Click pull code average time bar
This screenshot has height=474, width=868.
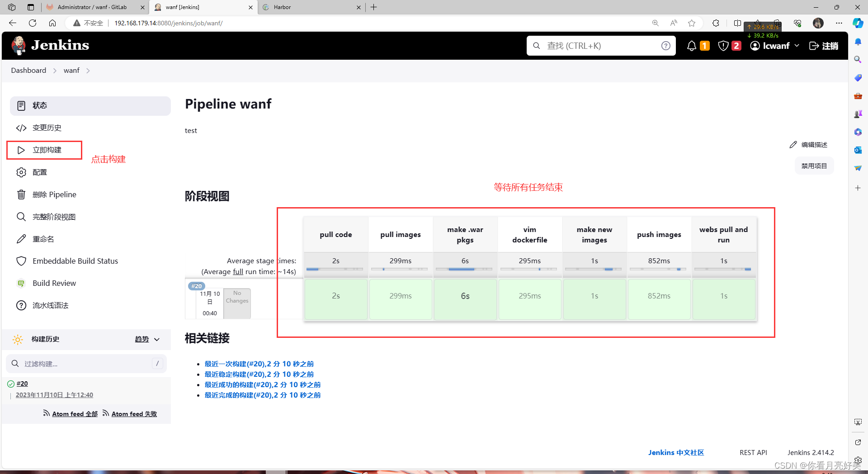[x=335, y=269]
